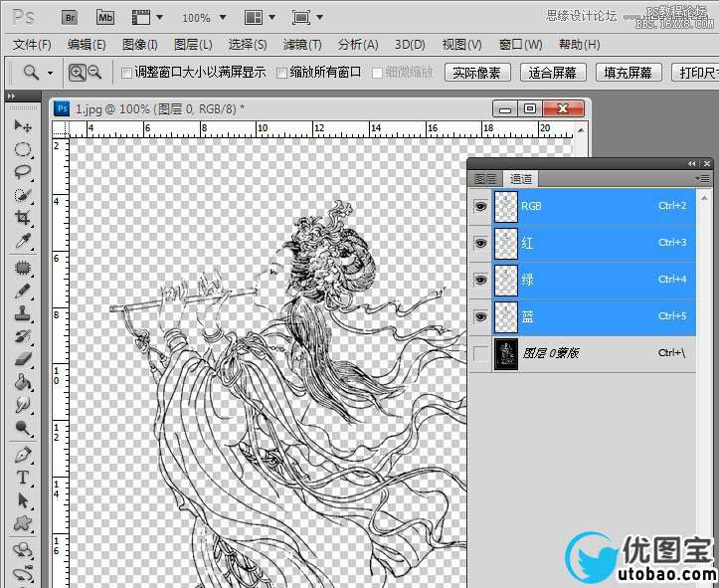
Task: Click the zoom out magnifier button
Action: coord(94,72)
